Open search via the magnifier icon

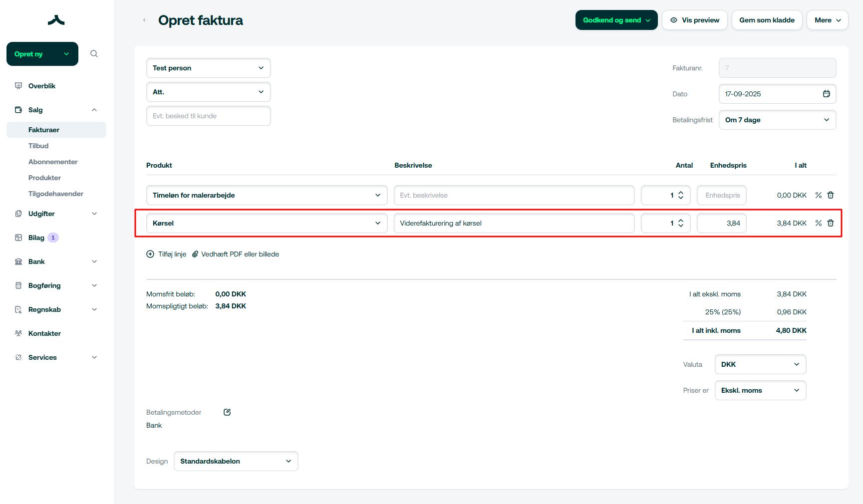[x=94, y=54]
